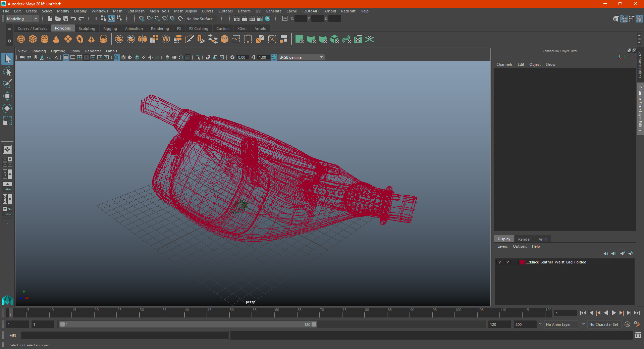644x349 pixels.
Task: Open the script editor icon
Action: coord(638,335)
